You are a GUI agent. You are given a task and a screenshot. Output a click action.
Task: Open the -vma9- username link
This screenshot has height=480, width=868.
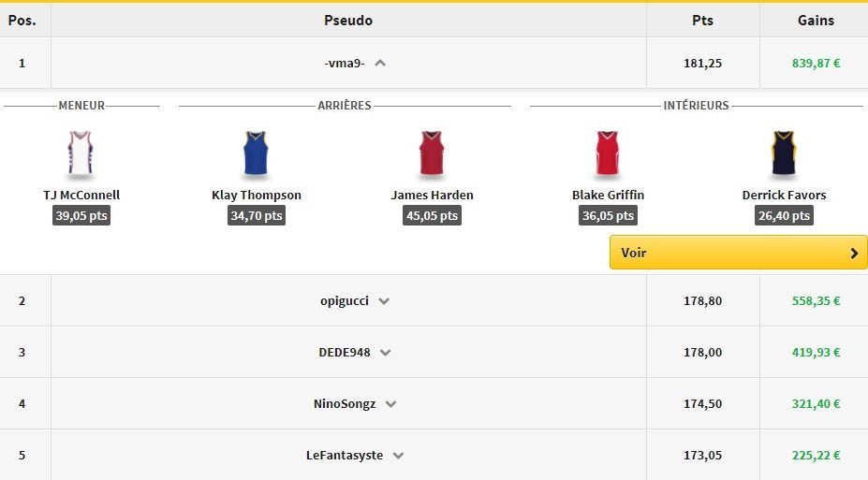point(344,64)
